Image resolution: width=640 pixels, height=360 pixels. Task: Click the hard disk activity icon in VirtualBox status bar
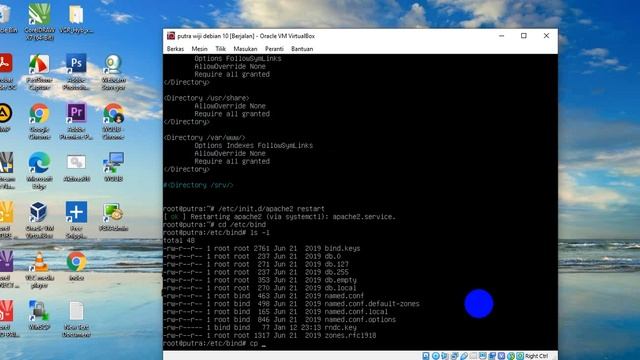426,356
